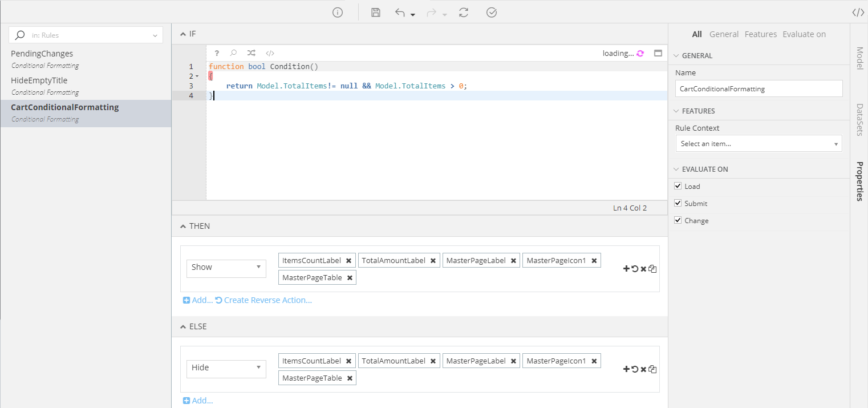Switch to the Features tab
Viewport: 868px width, 408px height.
coord(760,34)
